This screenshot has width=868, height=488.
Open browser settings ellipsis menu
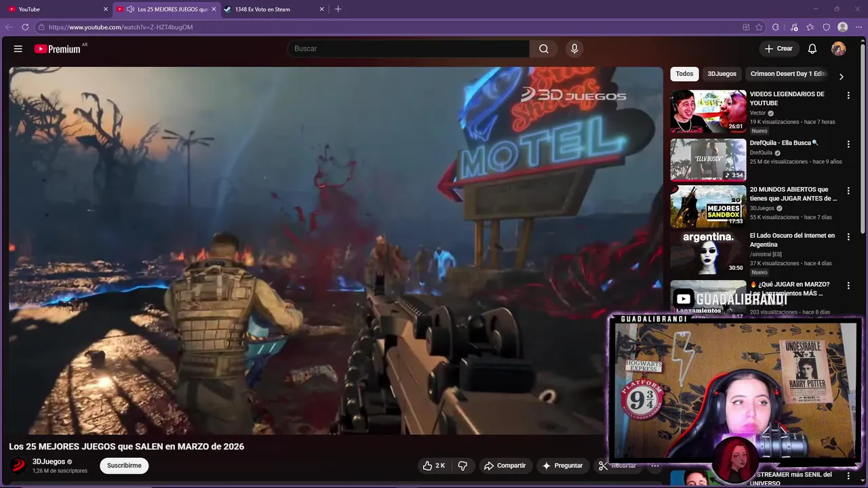pyautogui.click(x=859, y=27)
